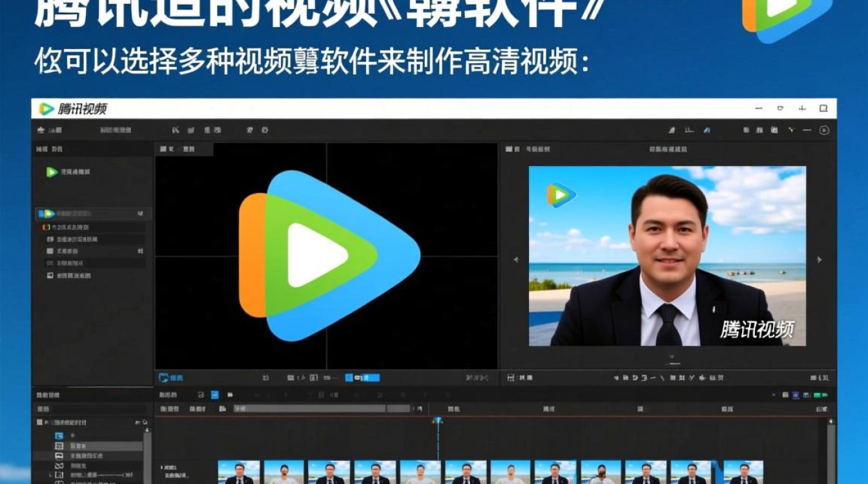Click the large Tencent logo in the source monitor
The width and height of the screenshot is (868, 484).
click(329, 256)
